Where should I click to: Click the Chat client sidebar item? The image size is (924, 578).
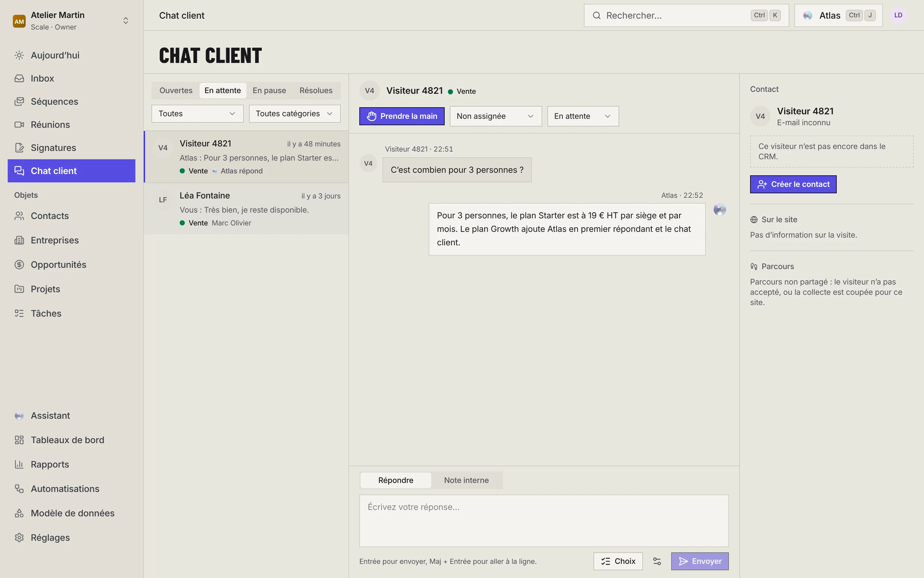pyautogui.click(x=72, y=171)
